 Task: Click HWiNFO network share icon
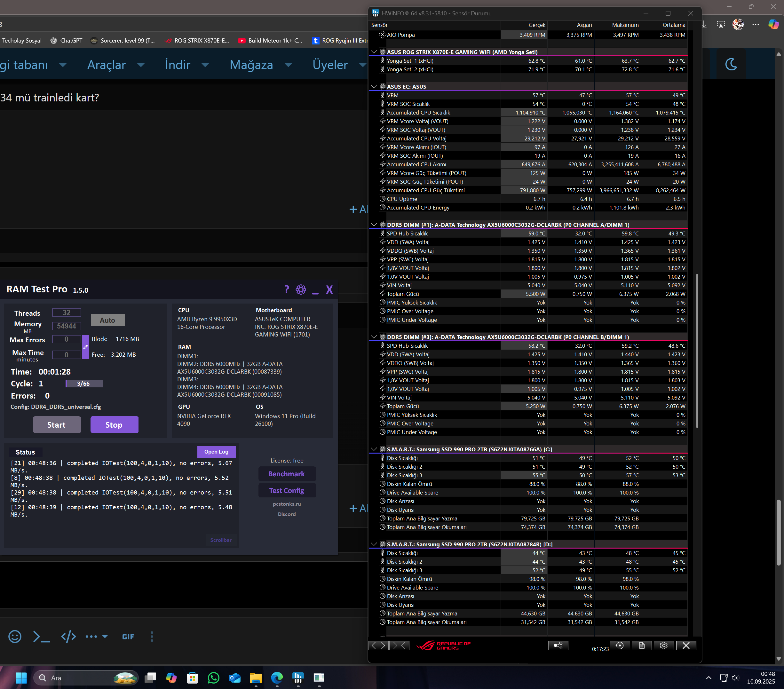click(558, 645)
